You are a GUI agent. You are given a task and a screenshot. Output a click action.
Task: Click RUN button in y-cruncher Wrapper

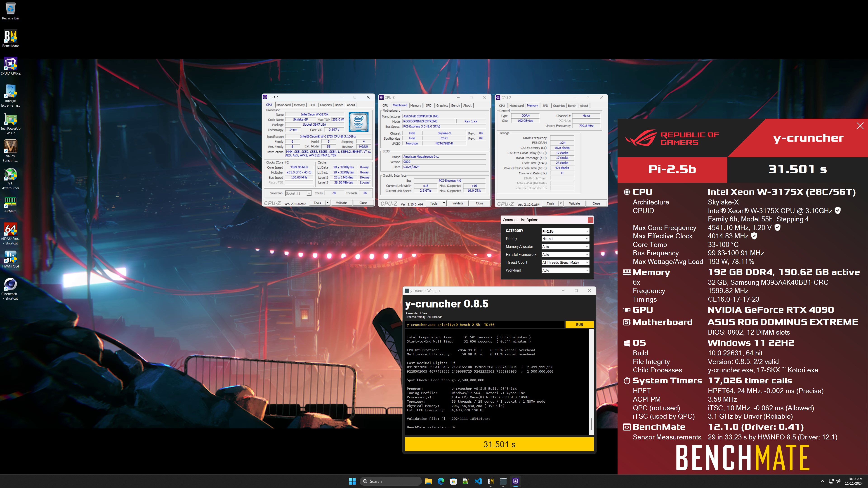[x=579, y=325]
